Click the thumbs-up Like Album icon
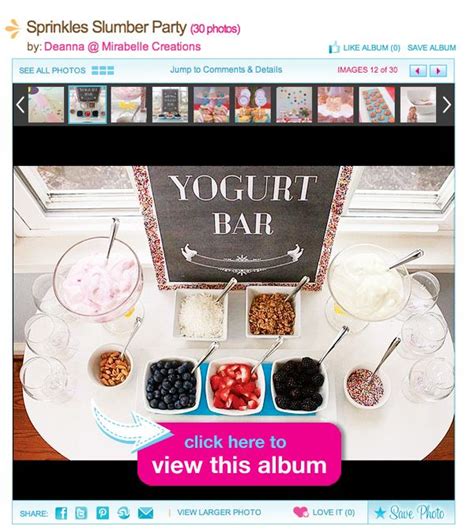The image size is (474, 530). pos(333,47)
